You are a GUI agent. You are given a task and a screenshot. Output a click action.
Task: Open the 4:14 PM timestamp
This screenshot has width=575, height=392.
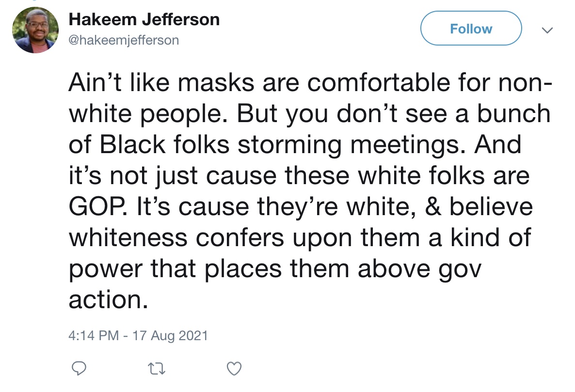94,335
